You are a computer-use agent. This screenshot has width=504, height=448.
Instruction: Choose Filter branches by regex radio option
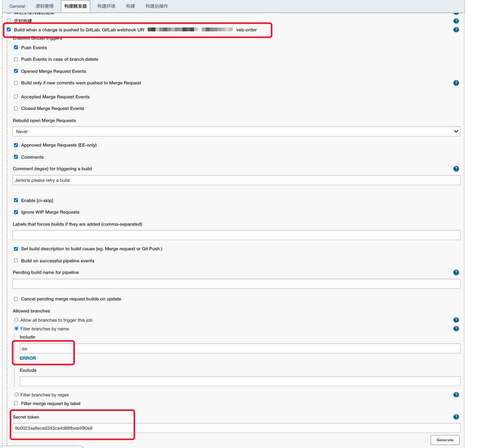[16, 395]
